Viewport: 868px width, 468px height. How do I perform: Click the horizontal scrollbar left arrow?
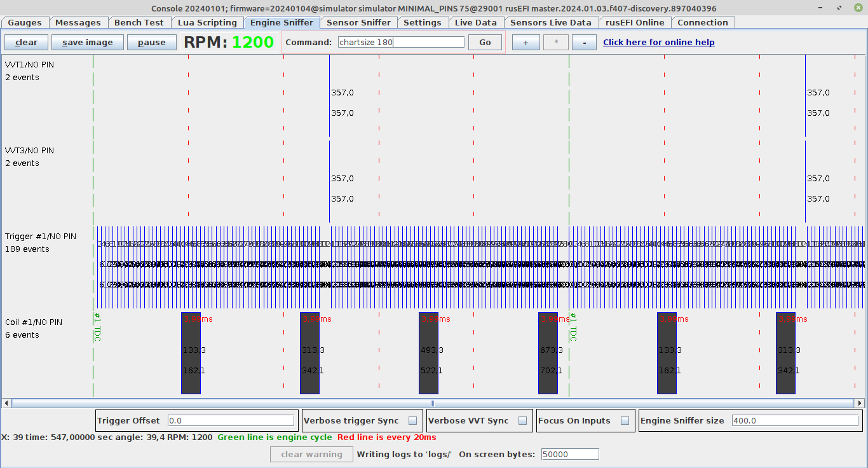click(6, 403)
